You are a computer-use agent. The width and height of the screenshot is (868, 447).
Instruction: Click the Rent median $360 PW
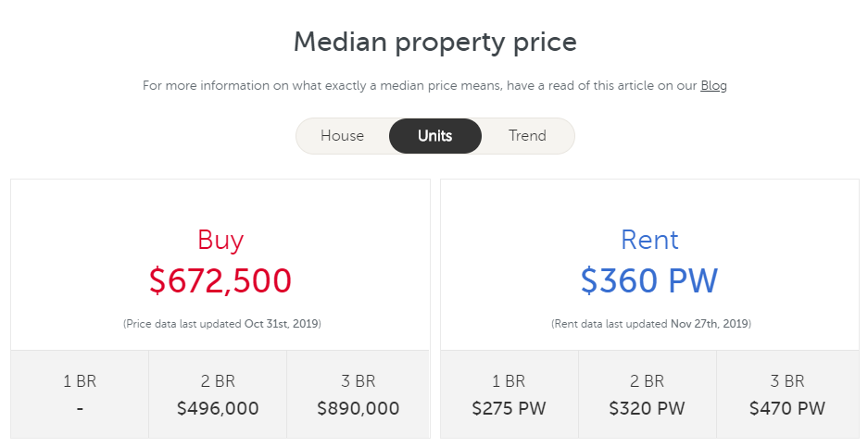click(x=649, y=280)
